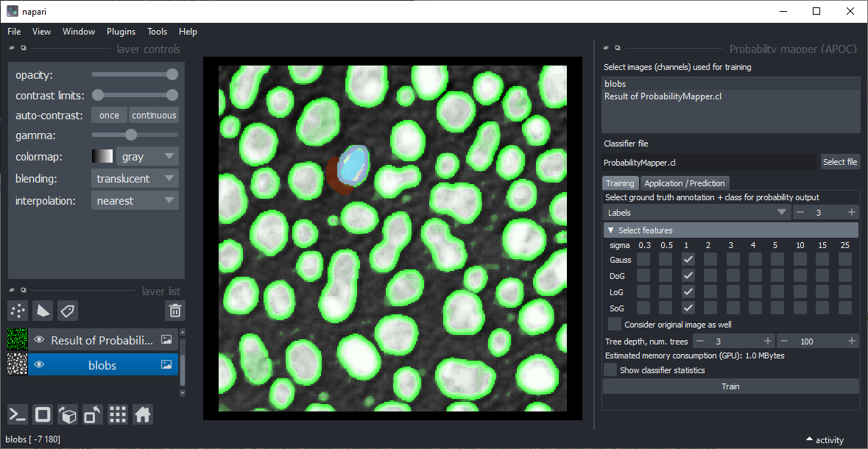The image size is (868, 449).
Task: Reset view with the home icon
Action: click(142, 414)
